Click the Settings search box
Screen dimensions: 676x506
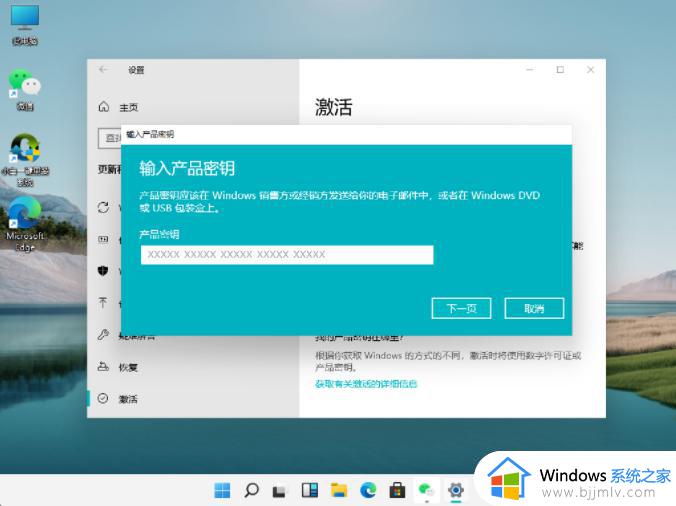tap(110, 138)
